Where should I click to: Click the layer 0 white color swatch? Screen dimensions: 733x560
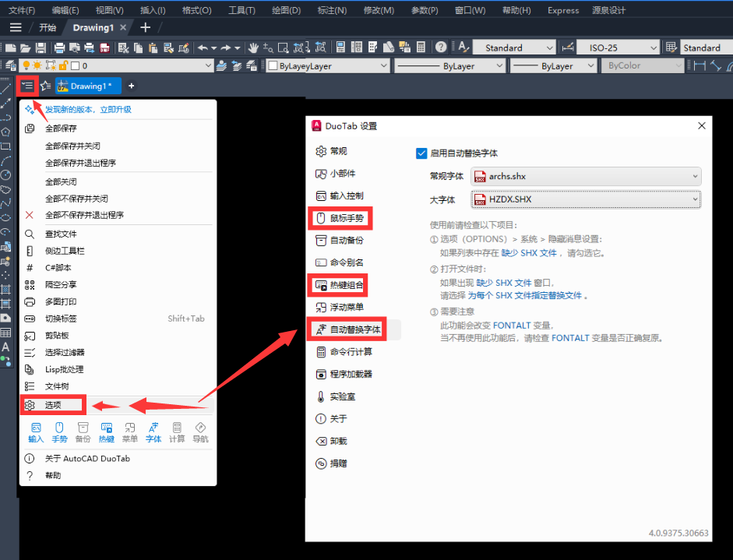[76, 65]
